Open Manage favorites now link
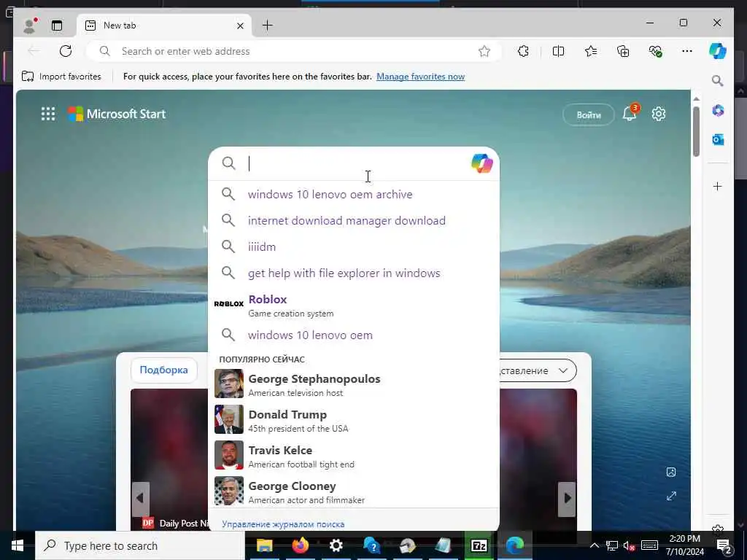 [420, 77]
